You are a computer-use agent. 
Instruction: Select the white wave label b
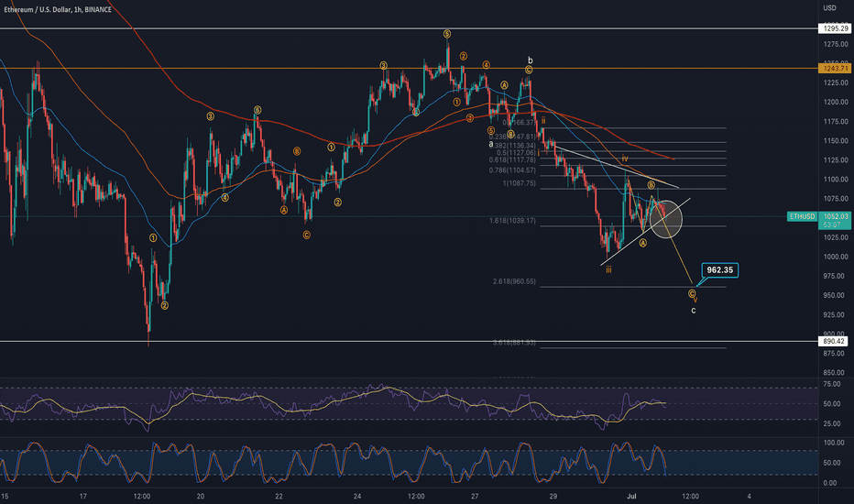[530, 60]
